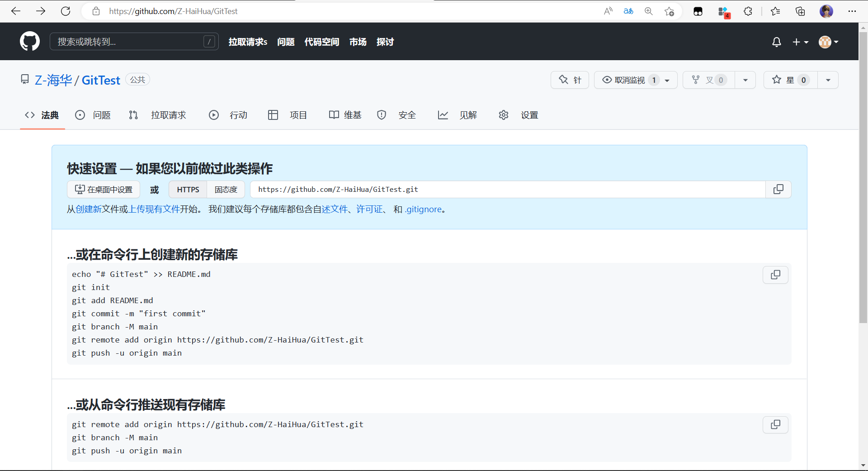868x471 pixels.
Task: Pin the repository with the pin button
Action: (570, 80)
